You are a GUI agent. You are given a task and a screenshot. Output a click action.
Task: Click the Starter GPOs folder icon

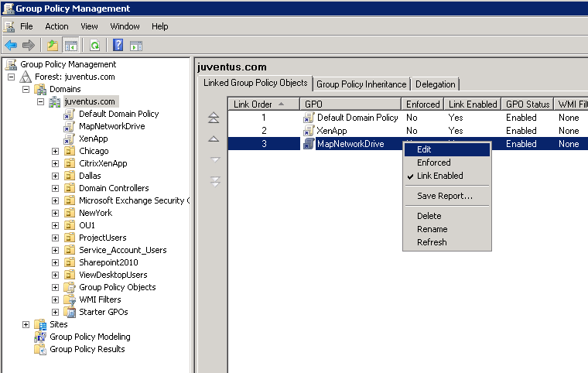(70, 312)
